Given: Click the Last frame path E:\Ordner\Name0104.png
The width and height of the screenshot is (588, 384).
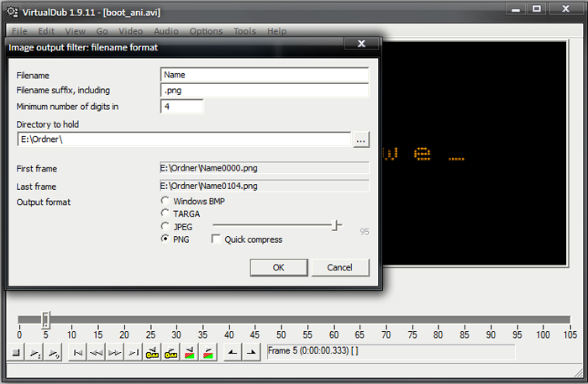Looking at the screenshot, I should (x=265, y=186).
